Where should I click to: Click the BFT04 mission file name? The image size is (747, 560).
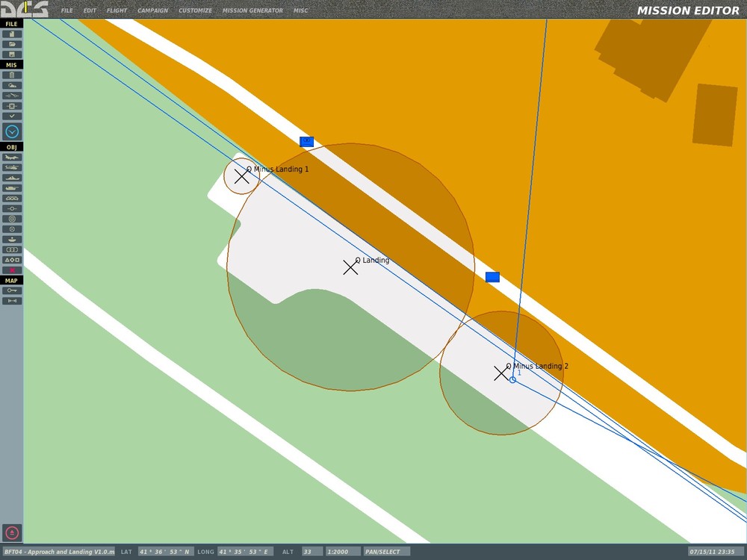pyautogui.click(x=59, y=552)
